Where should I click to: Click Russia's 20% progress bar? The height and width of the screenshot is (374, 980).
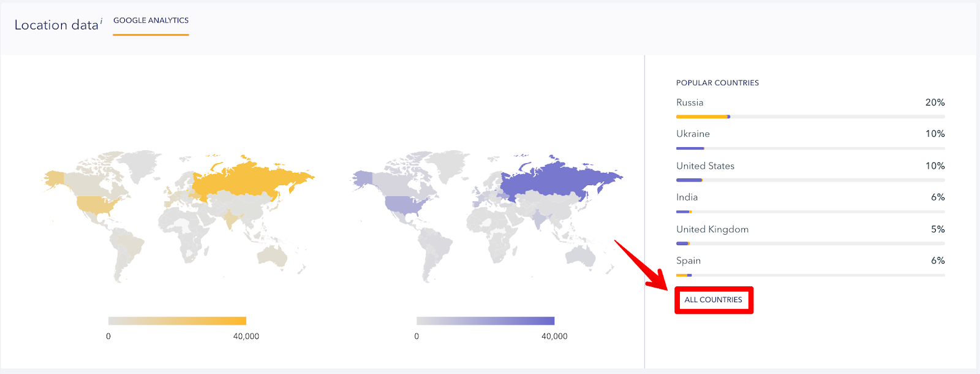810,116
